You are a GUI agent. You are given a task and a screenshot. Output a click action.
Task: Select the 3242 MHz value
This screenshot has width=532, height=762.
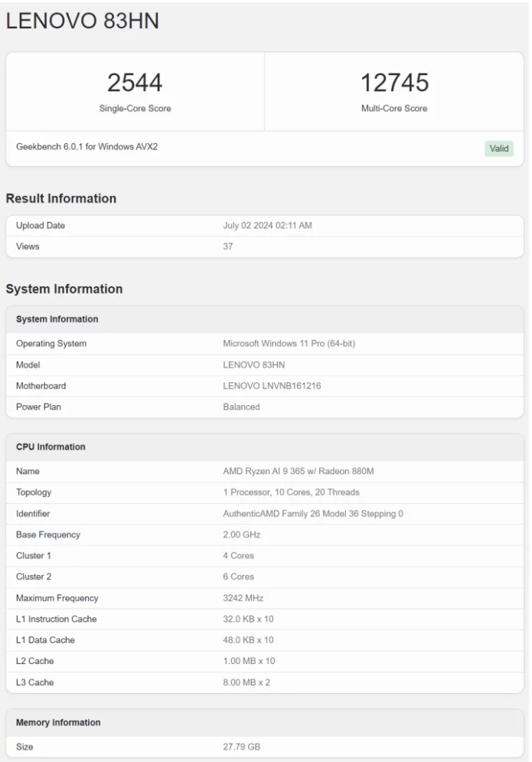(x=243, y=598)
